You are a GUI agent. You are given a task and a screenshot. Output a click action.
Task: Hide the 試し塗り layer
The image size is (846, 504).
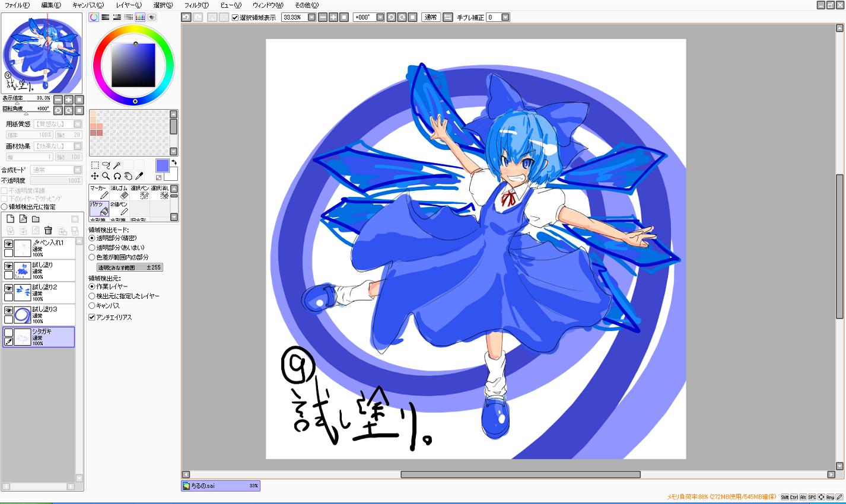[x=9, y=266]
